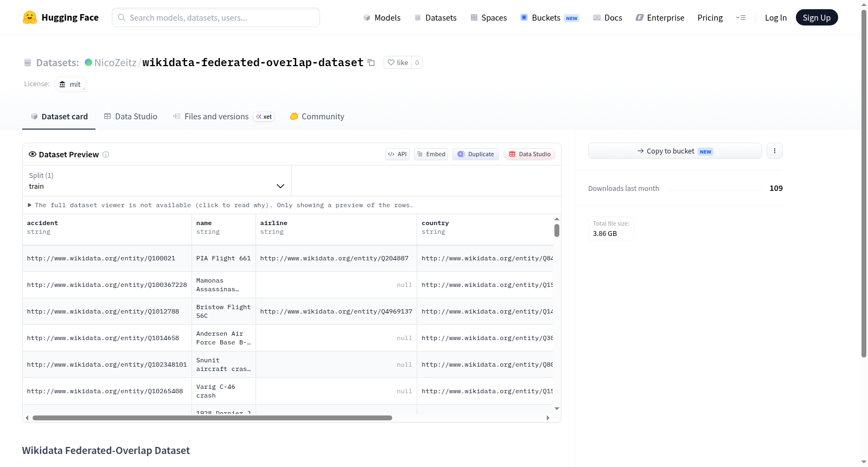
Task: Click the heart like icon
Action: pos(391,62)
